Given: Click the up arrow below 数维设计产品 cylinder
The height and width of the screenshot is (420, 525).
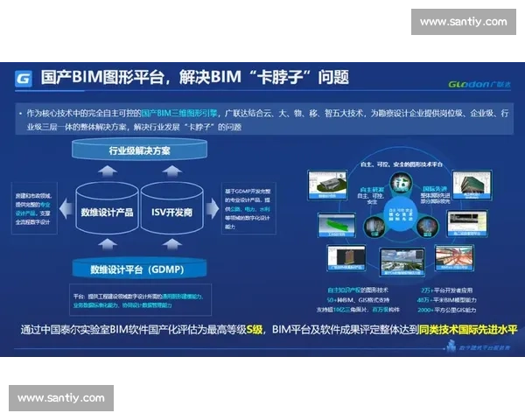Looking at the screenshot, I should point(108,244).
